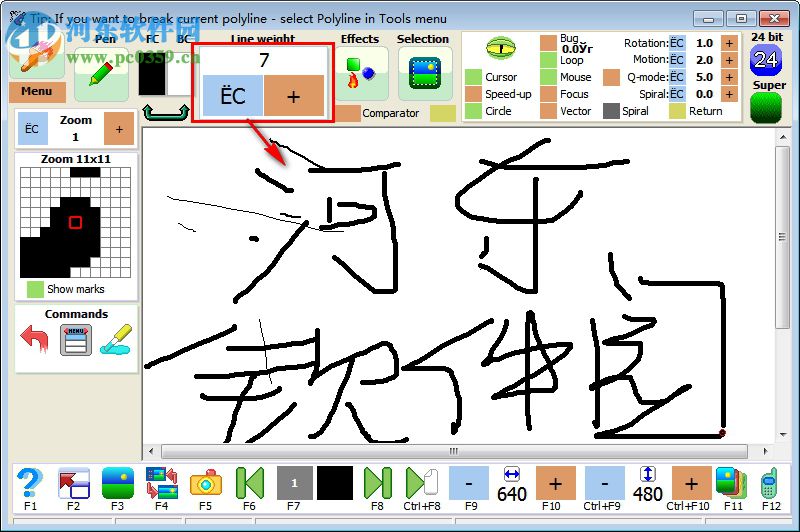Viewport: 800px width, 532px height.
Task: Toggle the Focus option
Action: (x=548, y=94)
